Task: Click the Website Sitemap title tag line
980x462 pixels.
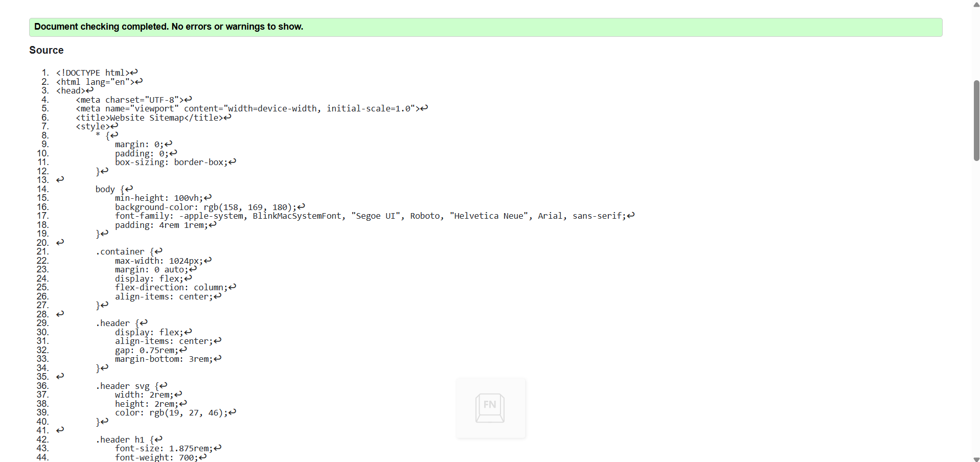Action: coord(149,118)
